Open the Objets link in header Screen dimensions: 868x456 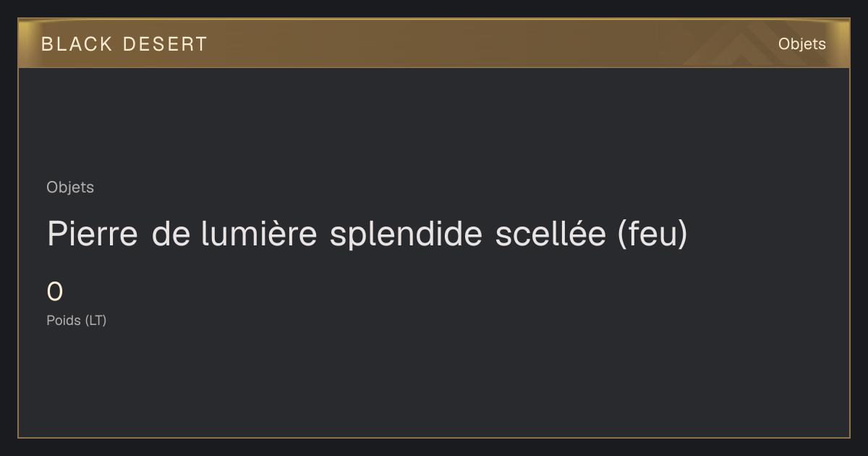801,44
